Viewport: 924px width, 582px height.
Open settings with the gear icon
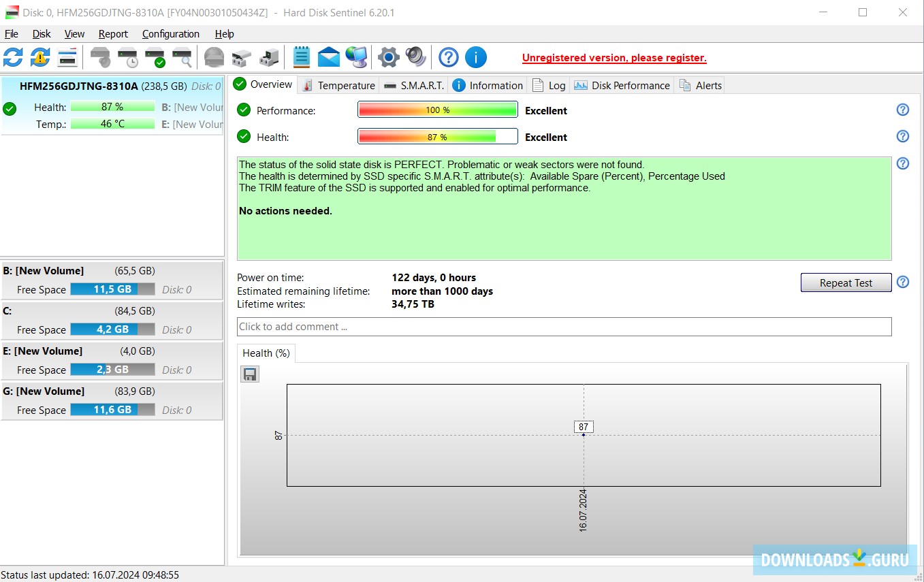click(388, 57)
